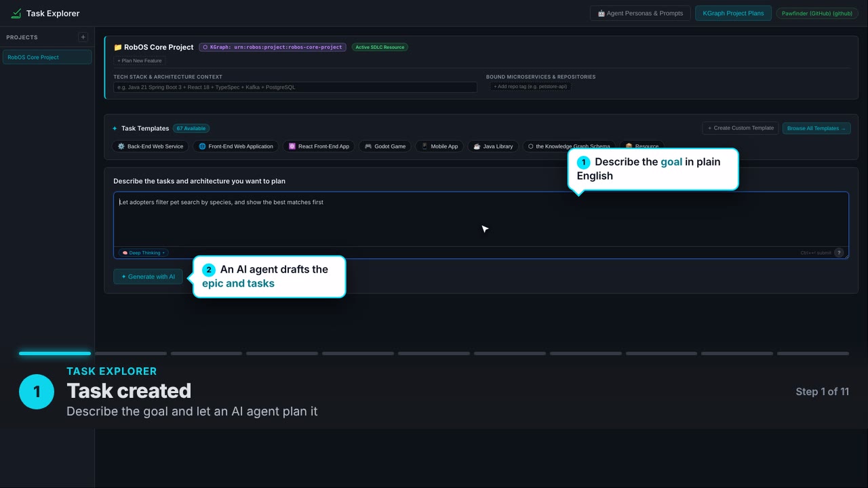The width and height of the screenshot is (868, 488).
Task: Click the RobOS Core Project folder heading
Action: click(153, 47)
